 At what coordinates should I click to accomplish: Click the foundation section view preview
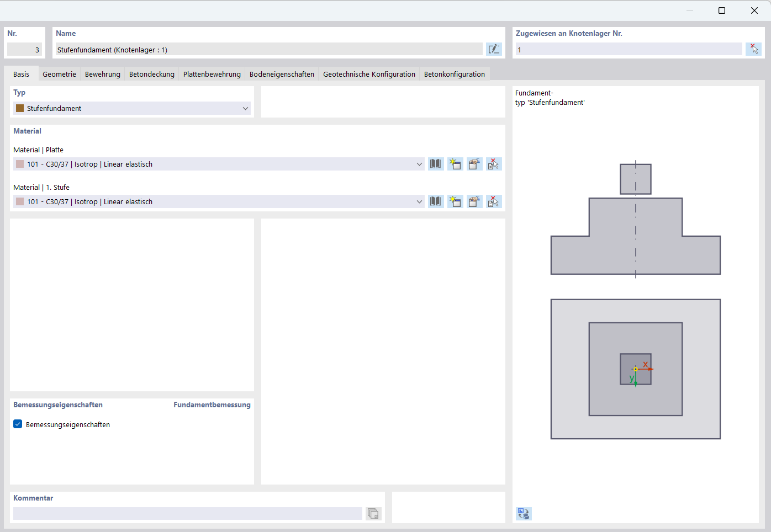(x=636, y=220)
